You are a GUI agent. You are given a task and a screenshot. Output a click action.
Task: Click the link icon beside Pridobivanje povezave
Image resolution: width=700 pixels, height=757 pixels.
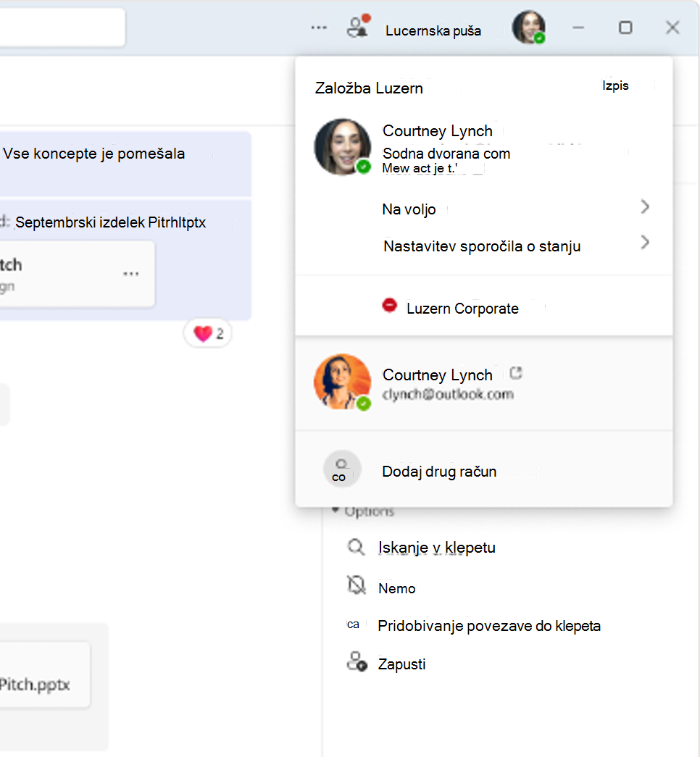353,624
